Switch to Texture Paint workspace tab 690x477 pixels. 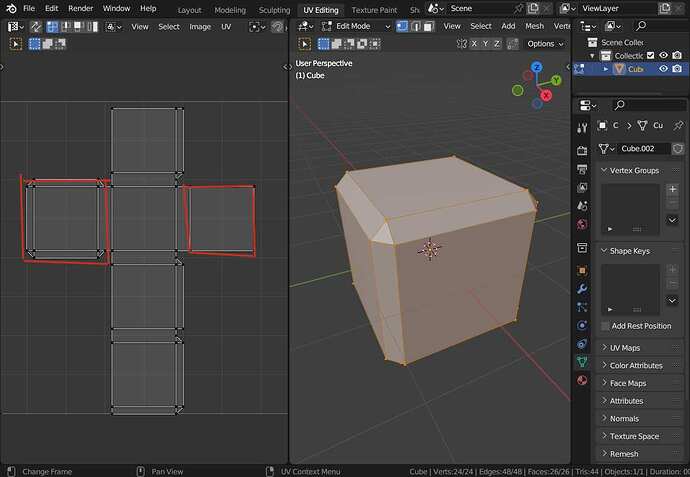(374, 10)
